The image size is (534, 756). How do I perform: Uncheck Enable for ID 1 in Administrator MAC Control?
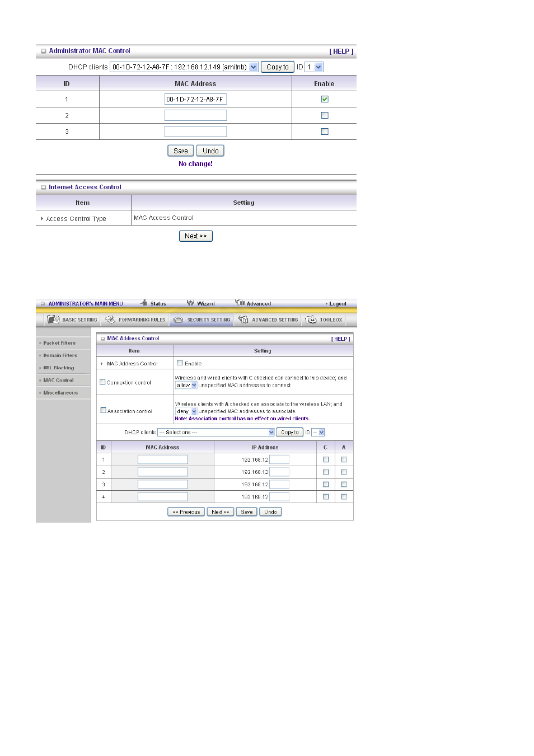click(325, 99)
